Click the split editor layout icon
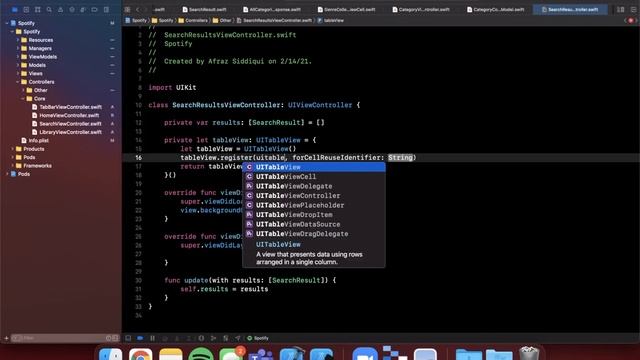Screen dimensions: 640x360 click(620, 9)
